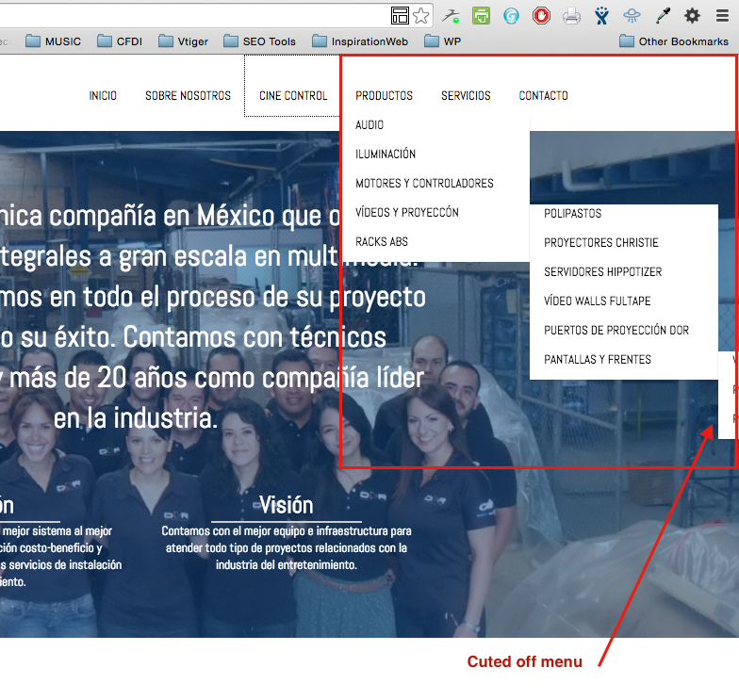Expand the Other Bookmarks folder
The image size is (739, 700).
674,41
